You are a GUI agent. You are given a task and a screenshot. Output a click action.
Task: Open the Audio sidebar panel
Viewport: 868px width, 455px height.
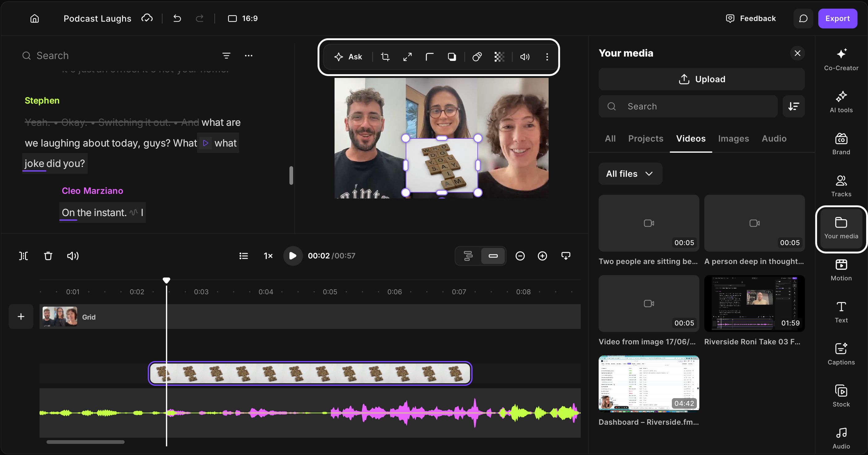point(841,438)
